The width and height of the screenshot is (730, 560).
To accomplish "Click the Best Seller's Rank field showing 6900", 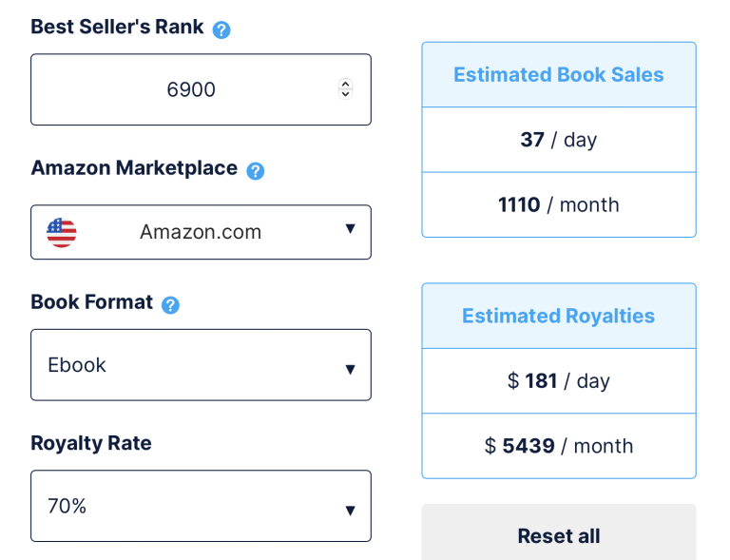I will click(191, 89).
